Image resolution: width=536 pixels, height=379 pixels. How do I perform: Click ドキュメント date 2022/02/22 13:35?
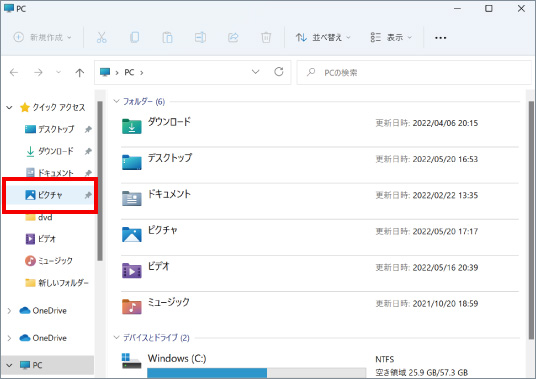[445, 195]
